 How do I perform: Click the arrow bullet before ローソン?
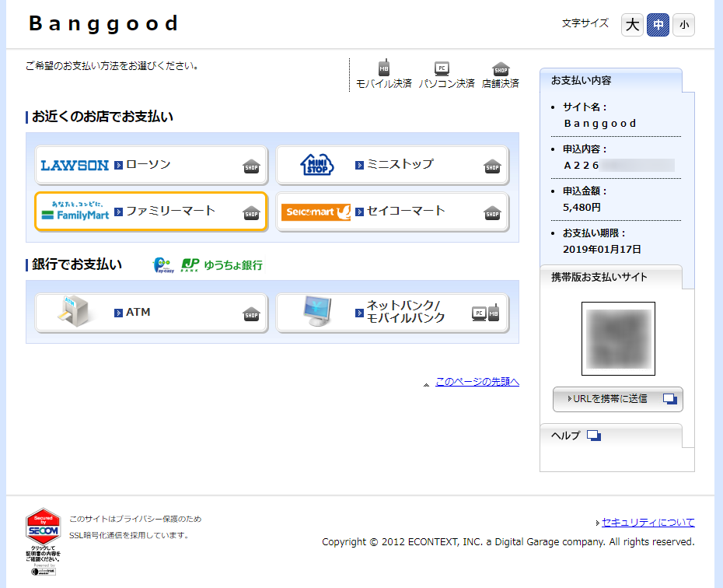tap(118, 165)
